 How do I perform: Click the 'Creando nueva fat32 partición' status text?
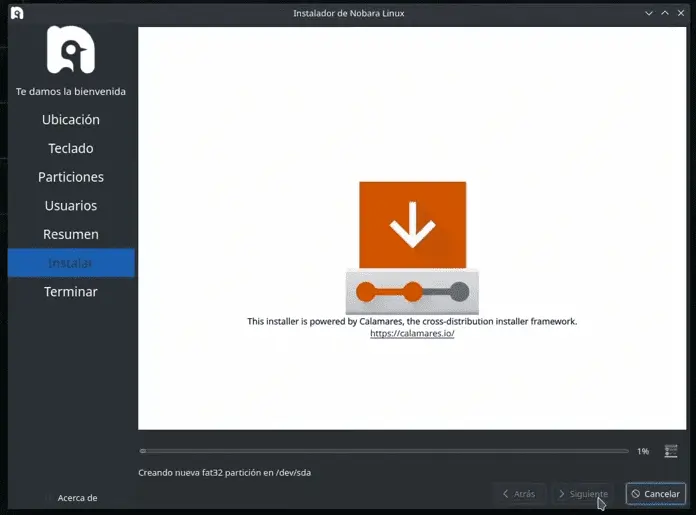point(225,472)
